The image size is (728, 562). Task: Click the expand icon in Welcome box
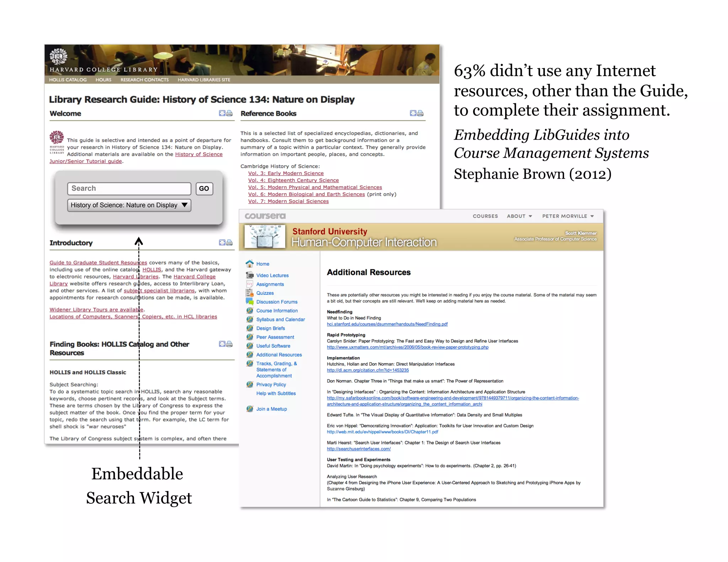(222, 113)
